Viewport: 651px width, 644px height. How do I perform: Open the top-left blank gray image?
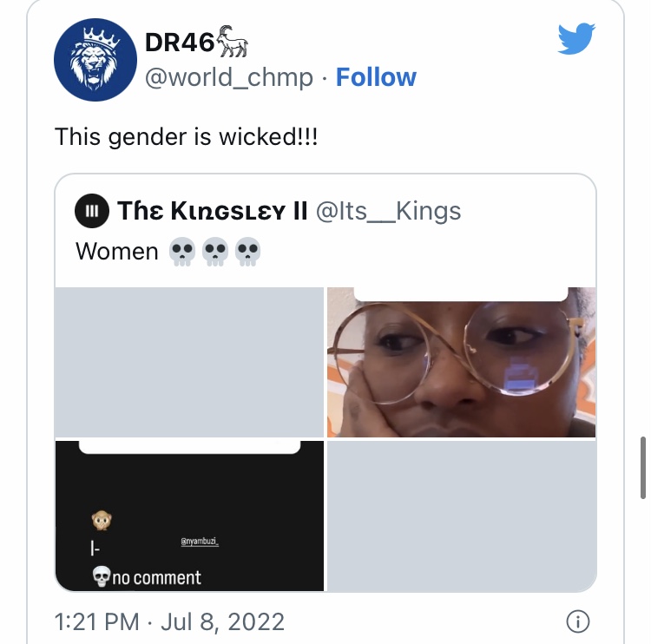[189, 362]
